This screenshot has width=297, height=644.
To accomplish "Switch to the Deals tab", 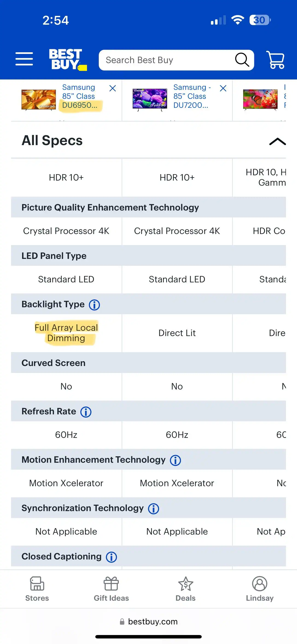I will (x=186, y=589).
